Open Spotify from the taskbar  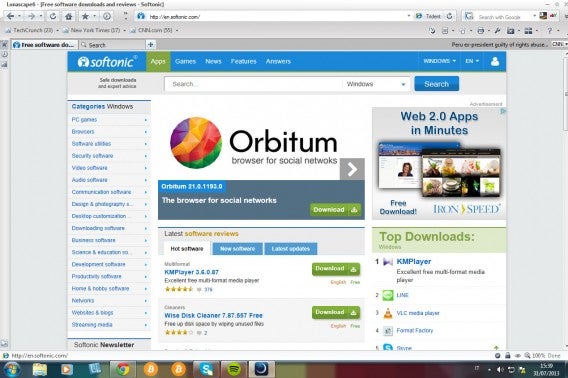(x=234, y=369)
